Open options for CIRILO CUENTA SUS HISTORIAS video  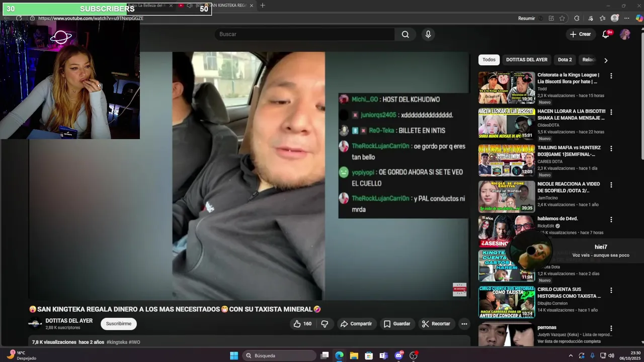pos(611,290)
